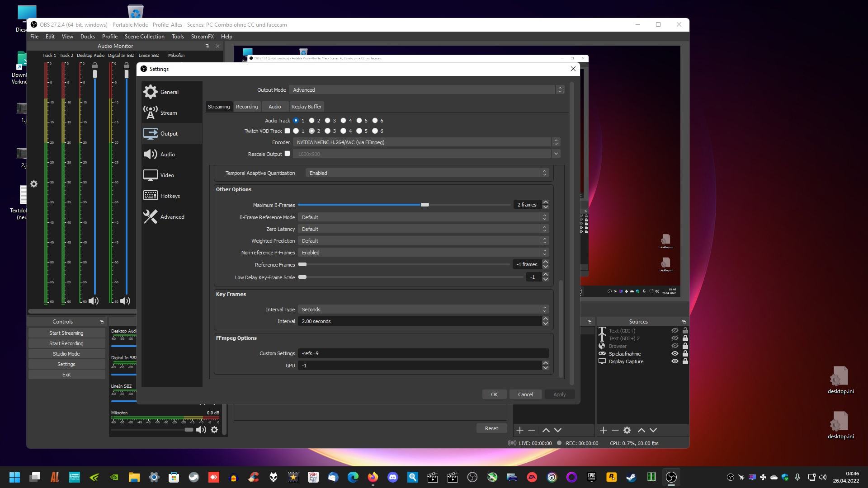868x488 pixels.
Task: Select Audio Track 3 radio button
Action: click(x=327, y=121)
